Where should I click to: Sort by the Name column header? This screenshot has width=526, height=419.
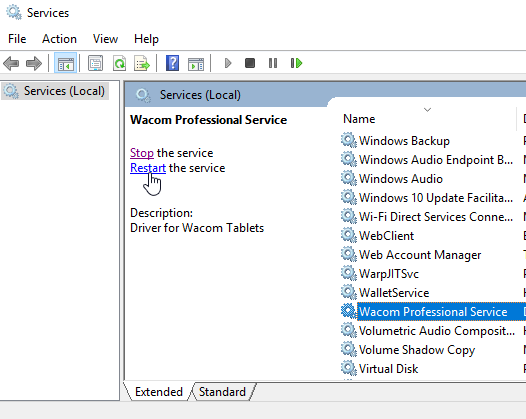tap(359, 119)
